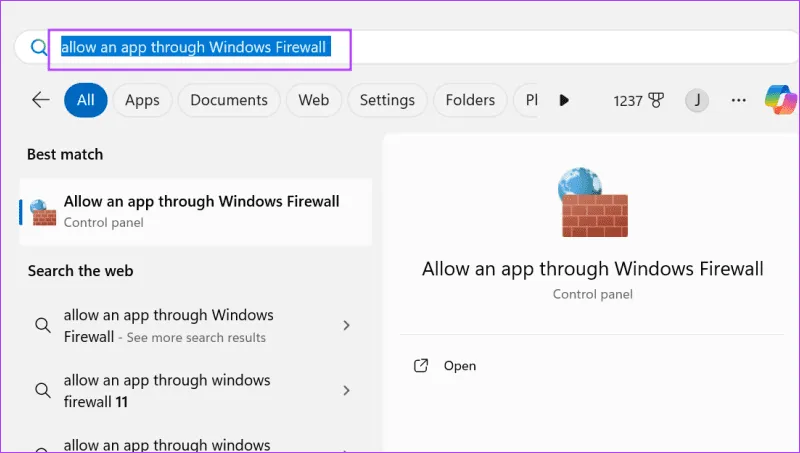Open the three-dot options menu
This screenshot has width=800, height=453.
[x=739, y=100]
